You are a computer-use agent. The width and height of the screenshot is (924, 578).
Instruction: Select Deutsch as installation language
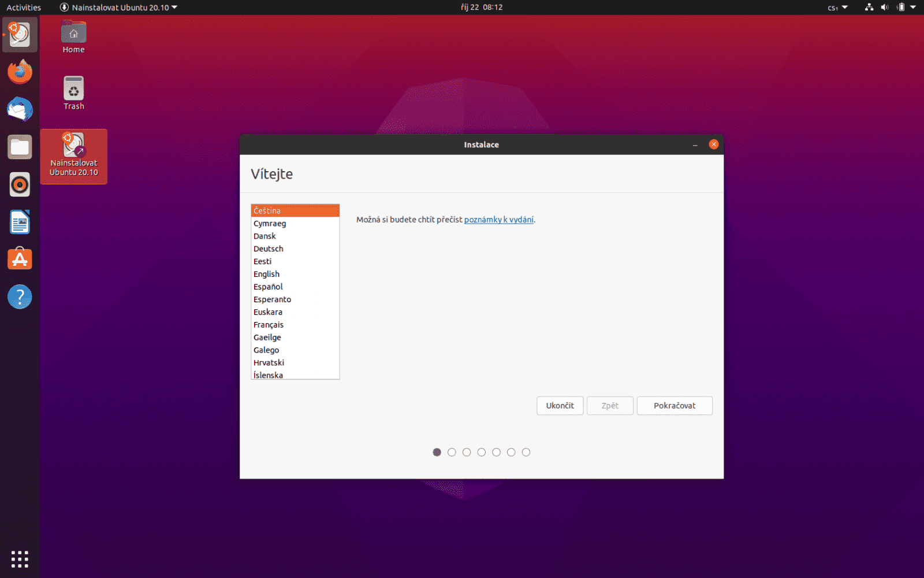pyautogui.click(x=268, y=249)
